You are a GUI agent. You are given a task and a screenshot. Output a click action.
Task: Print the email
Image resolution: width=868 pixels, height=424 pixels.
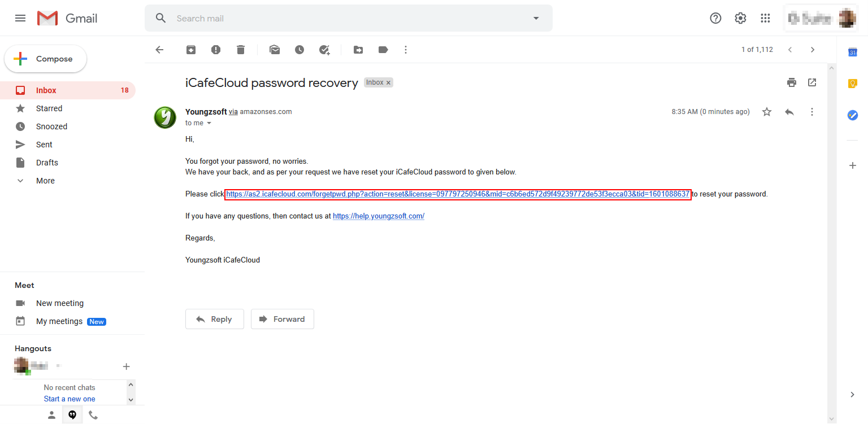[x=792, y=82]
